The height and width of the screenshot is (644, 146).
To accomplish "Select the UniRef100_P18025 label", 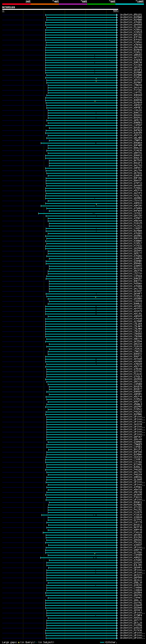I will (131, 223).
